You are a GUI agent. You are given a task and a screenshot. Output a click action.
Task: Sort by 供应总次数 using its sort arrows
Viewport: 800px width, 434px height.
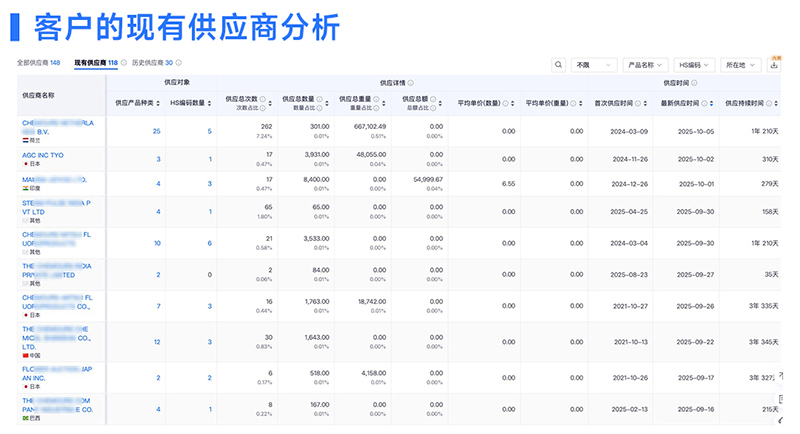point(270,103)
